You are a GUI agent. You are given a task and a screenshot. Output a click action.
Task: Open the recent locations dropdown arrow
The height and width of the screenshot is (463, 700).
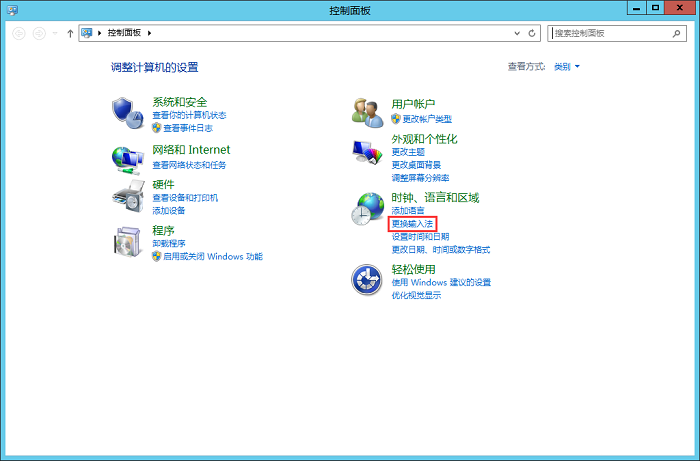(x=55, y=33)
